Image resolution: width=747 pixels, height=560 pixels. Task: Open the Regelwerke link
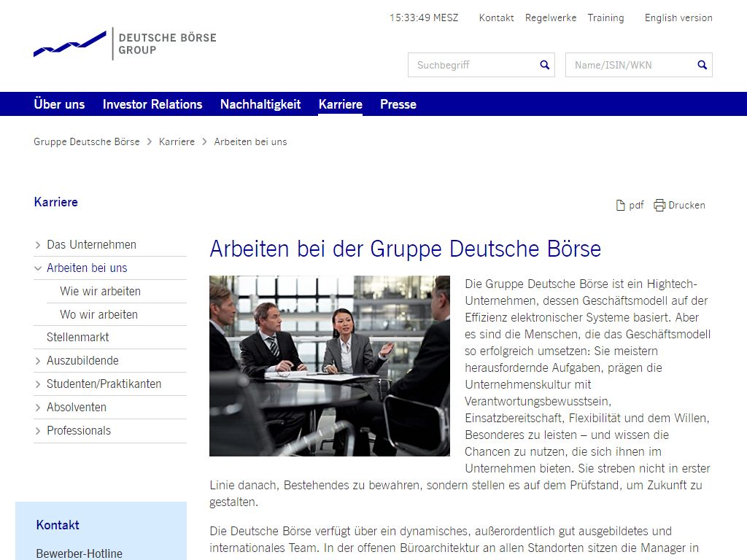tap(551, 18)
